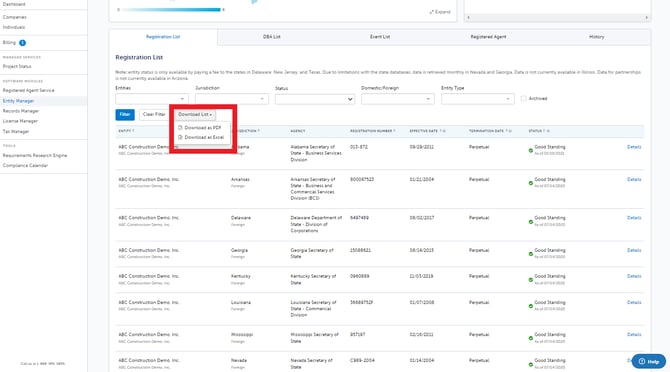Click the blue chart range slider
670x372 pixels.
(171, 9)
